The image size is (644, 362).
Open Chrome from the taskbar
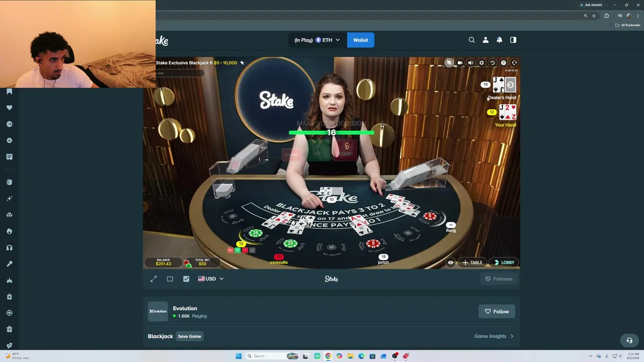click(328, 356)
